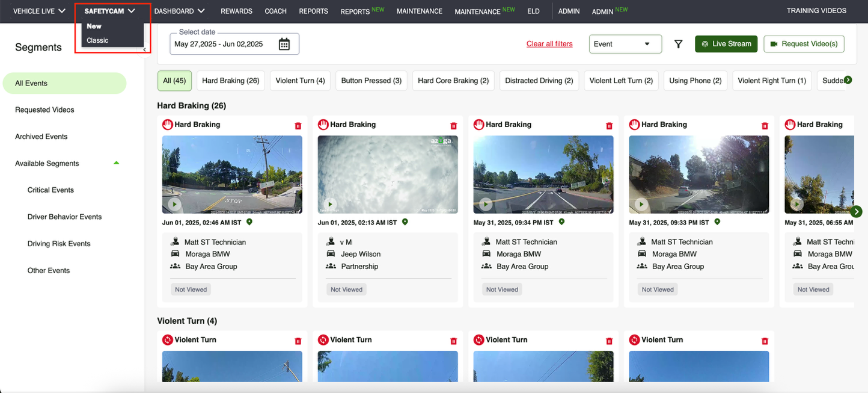868x393 pixels.
Task: Open map location pin for May 31 09:33 PM
Action: [717, 222]
